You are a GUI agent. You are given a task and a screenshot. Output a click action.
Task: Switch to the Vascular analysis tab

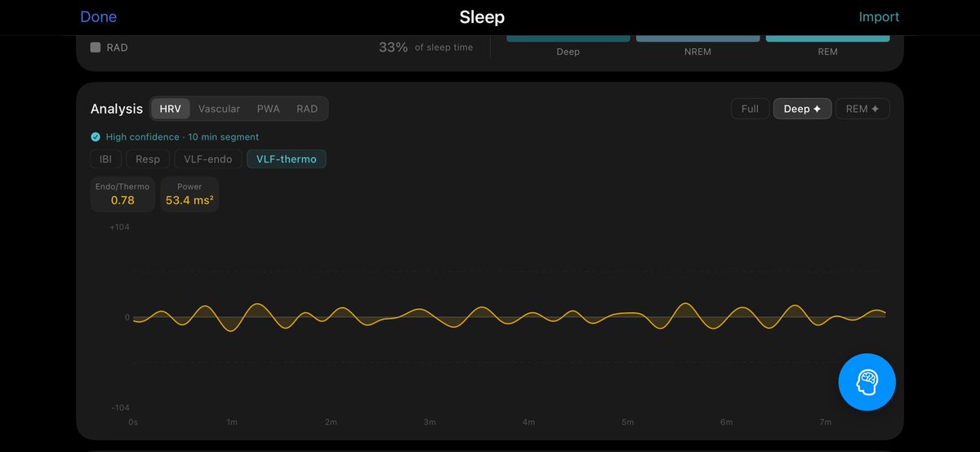219,109
